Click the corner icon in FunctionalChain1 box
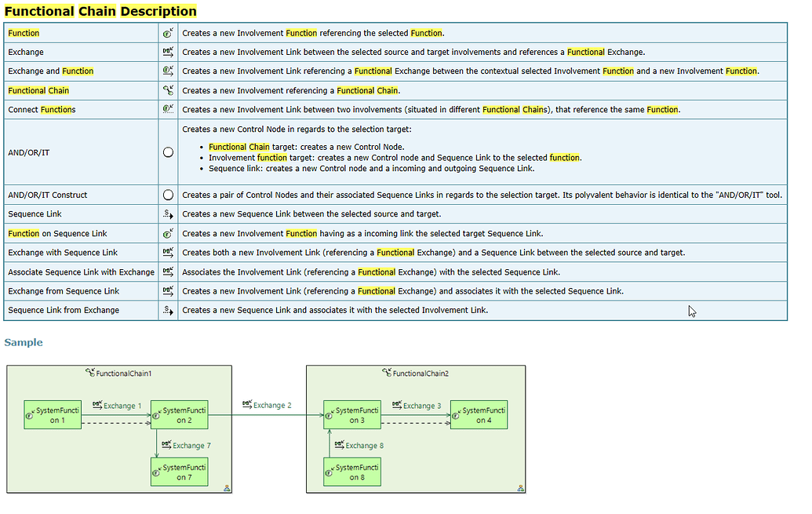This screenshot has width=812, height=514. (227, 488)
